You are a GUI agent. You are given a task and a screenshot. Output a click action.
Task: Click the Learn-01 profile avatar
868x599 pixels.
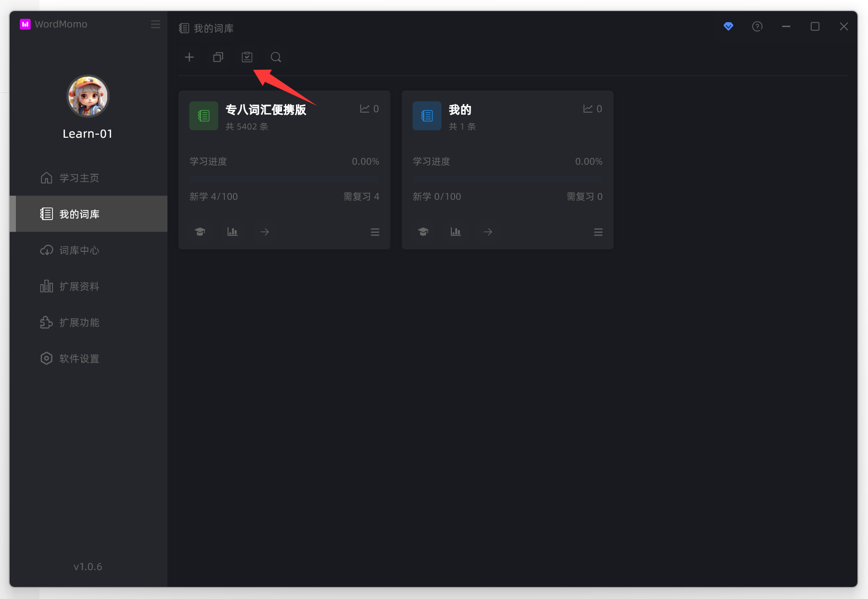tap(88, 96)
